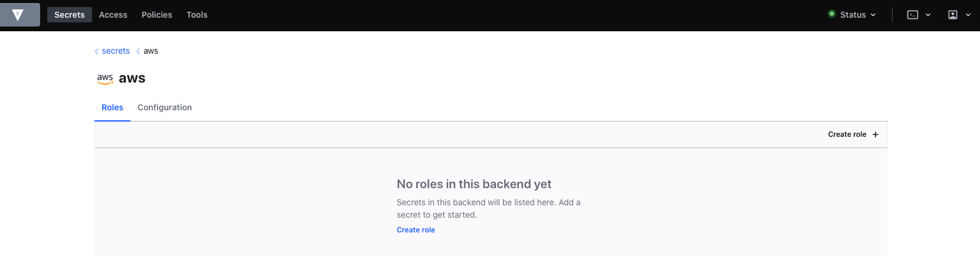
Task: Open the console terminal icon
Action: (x=912, y=15)
